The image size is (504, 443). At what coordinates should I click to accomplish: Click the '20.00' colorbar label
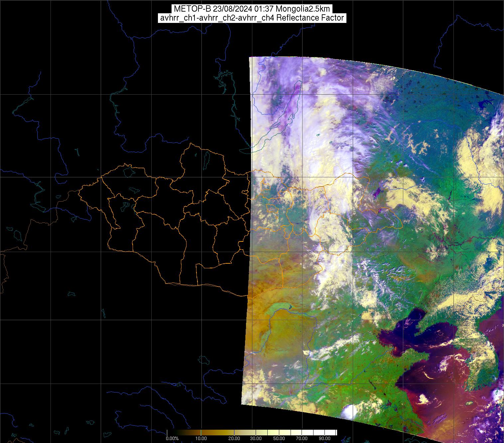point(234,438)
